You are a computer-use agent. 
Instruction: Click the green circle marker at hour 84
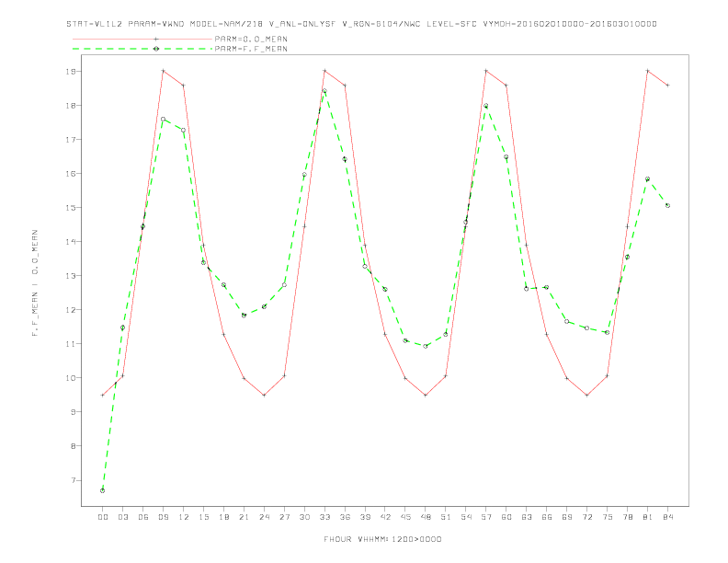click(x=667, y=205)
